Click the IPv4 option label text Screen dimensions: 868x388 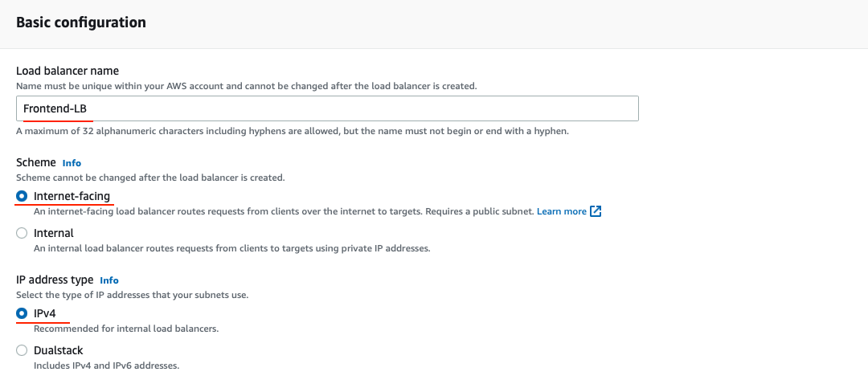point(45,313)
